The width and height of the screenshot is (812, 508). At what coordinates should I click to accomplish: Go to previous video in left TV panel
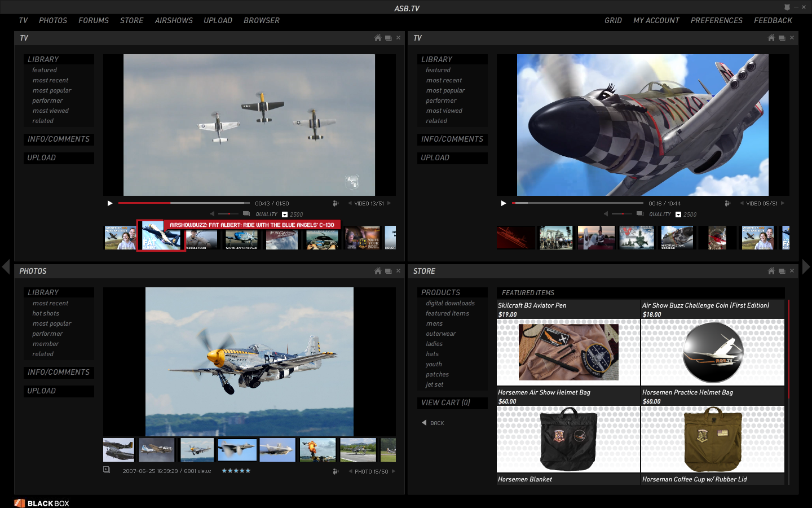click(350, 203)
